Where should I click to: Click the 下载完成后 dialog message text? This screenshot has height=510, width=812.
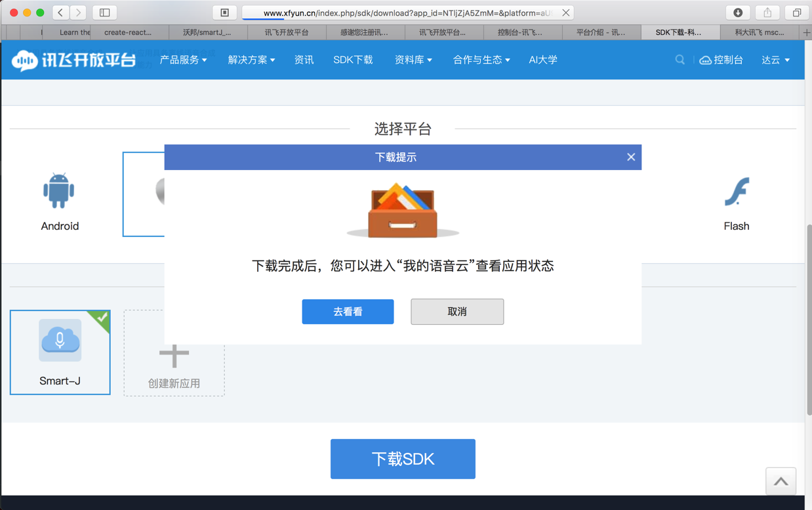403,266
